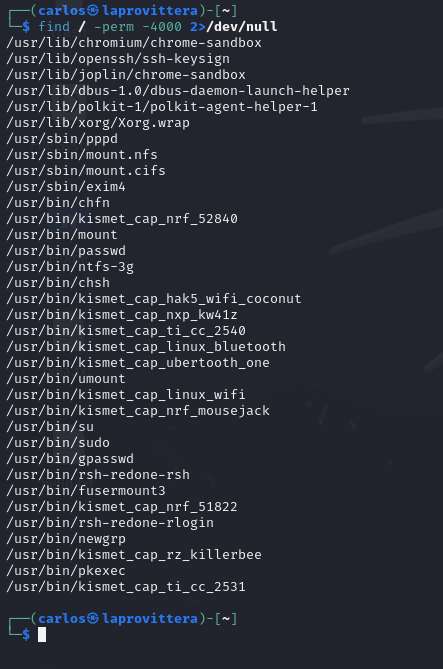Click the kismet_cap_rz_killerbee line
The height and width of the screenshot is (669, 443).
[134, 555]
